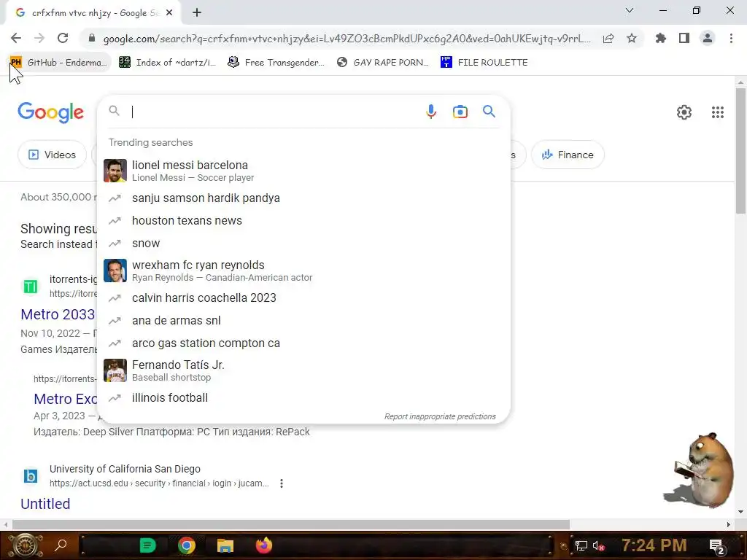Open the Chrome profile avatar
The width and height of the screenshot is (747, 560).
tap(708, 38)
